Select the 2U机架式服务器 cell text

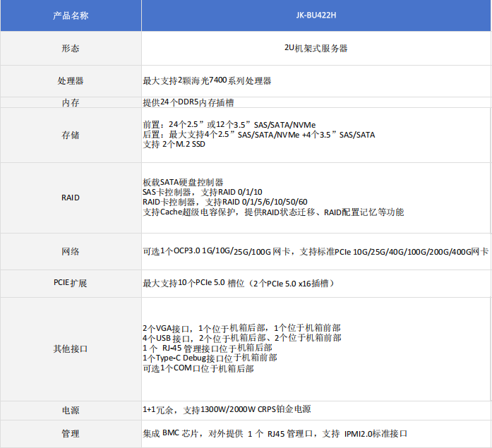(x=315, y=49)
